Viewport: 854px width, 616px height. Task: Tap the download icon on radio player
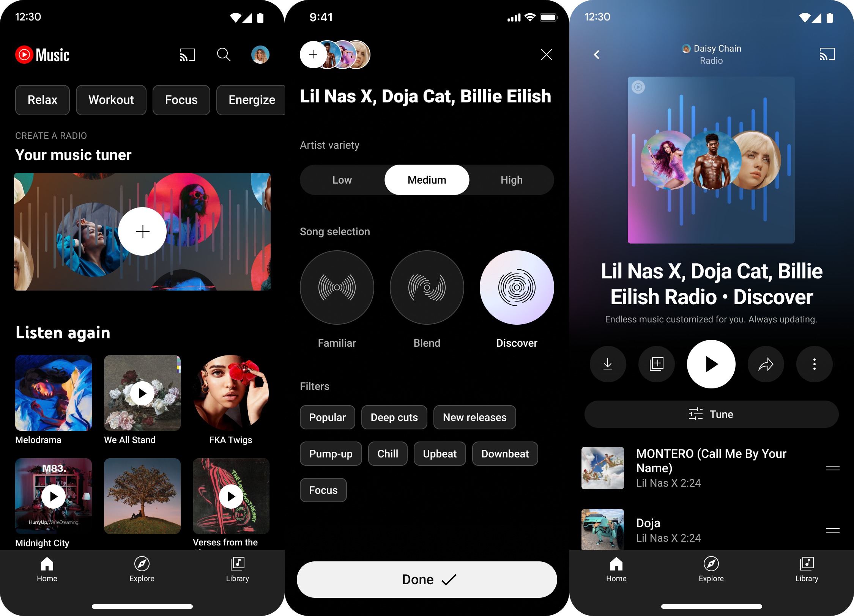[608, 364]
